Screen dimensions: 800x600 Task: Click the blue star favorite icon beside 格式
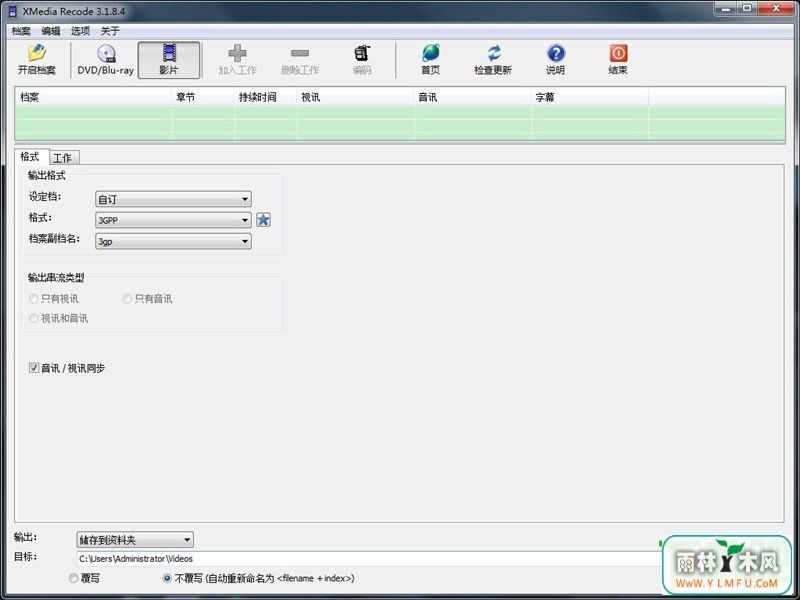263,220
